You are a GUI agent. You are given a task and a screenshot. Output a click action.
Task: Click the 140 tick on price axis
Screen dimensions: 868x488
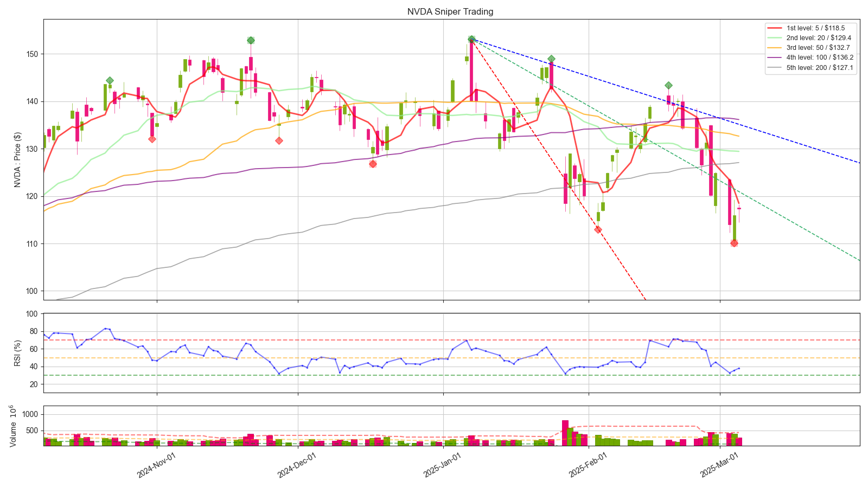click(x=32, y=101)
